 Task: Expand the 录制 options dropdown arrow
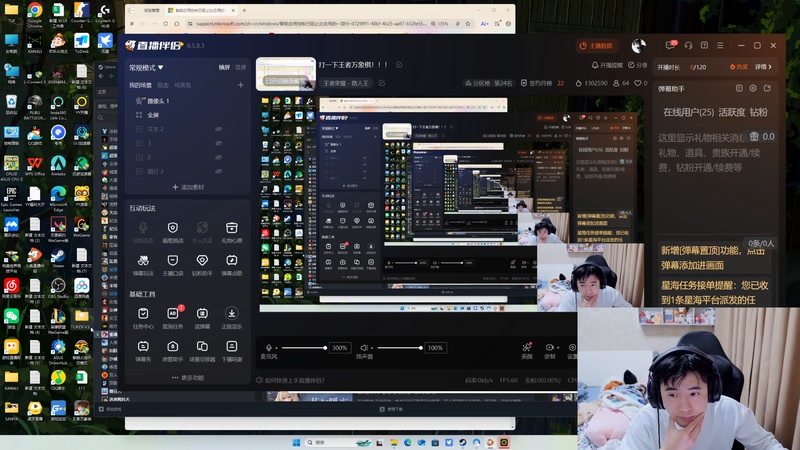point(558,347)
